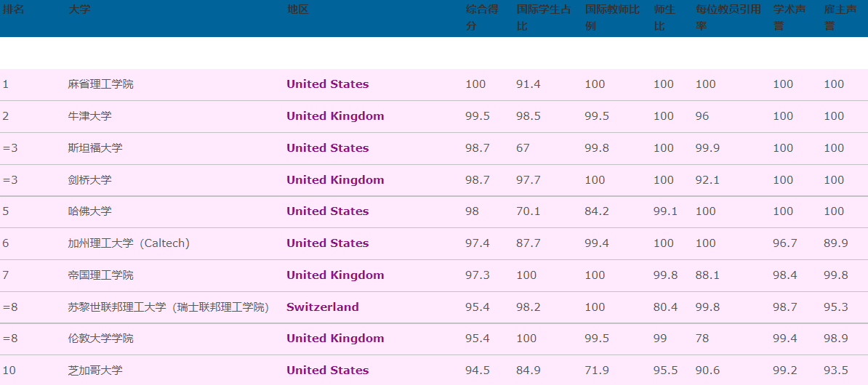Click the 大学 column header
Screen dimensions: 868x385
[79, 10]
